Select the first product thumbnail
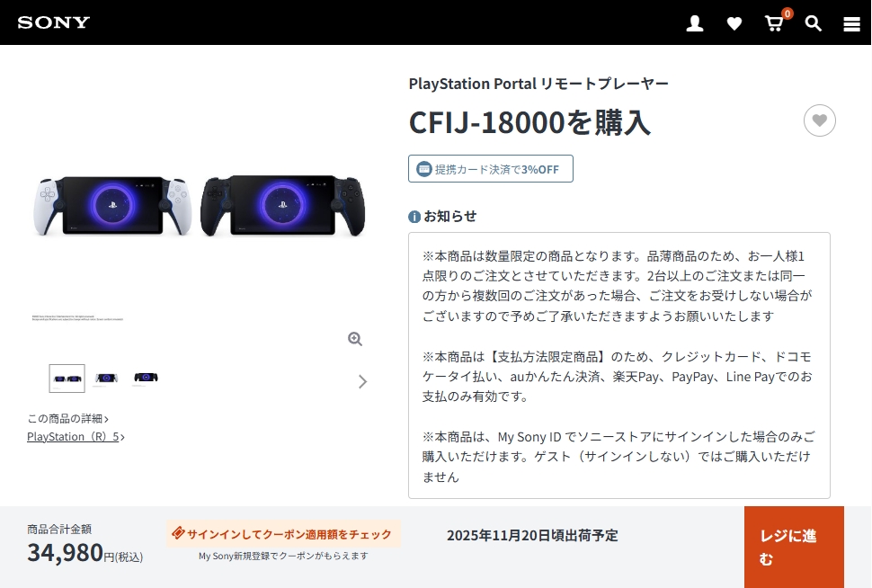The width and height of the screenshot is (872, 588). (x=67, y=379)
